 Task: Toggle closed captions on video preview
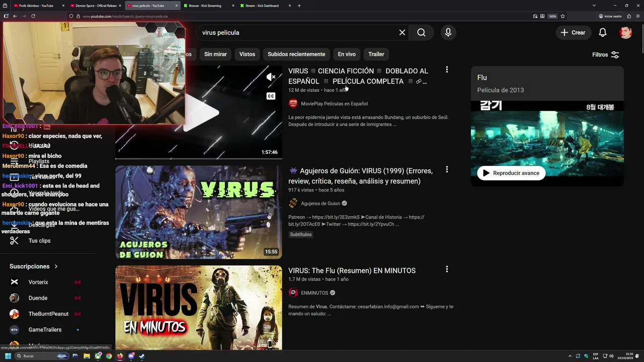tap(271, 96)
